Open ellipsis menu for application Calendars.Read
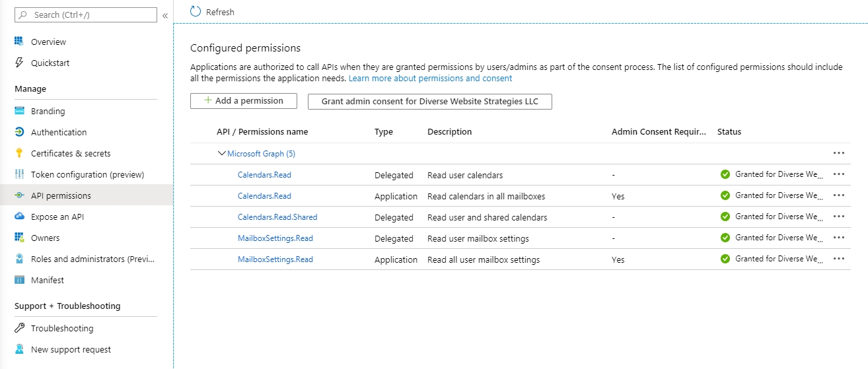868x369 pixels. [839, 195]
